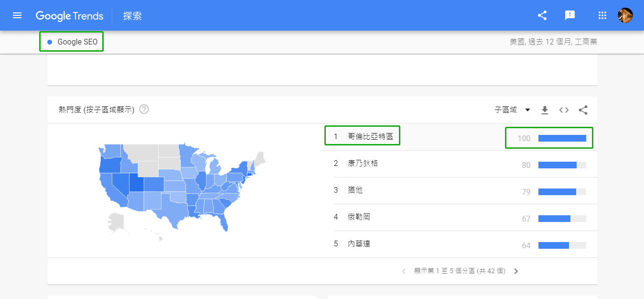
Task: Click the Google Trends logo
Action: click(69, 16)
